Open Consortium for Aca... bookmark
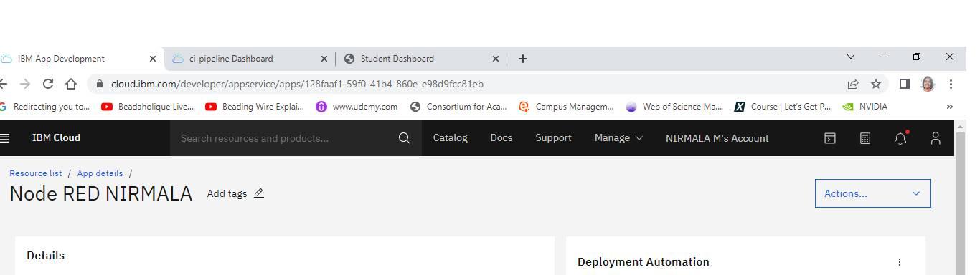Image resolution: width=980 pixels, height=275 pixels. [458, 107]
